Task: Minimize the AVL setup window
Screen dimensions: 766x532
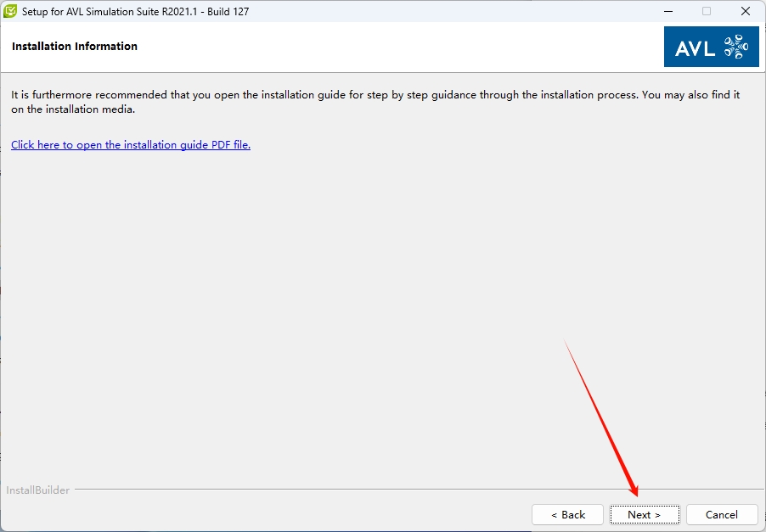Action: 667,12
